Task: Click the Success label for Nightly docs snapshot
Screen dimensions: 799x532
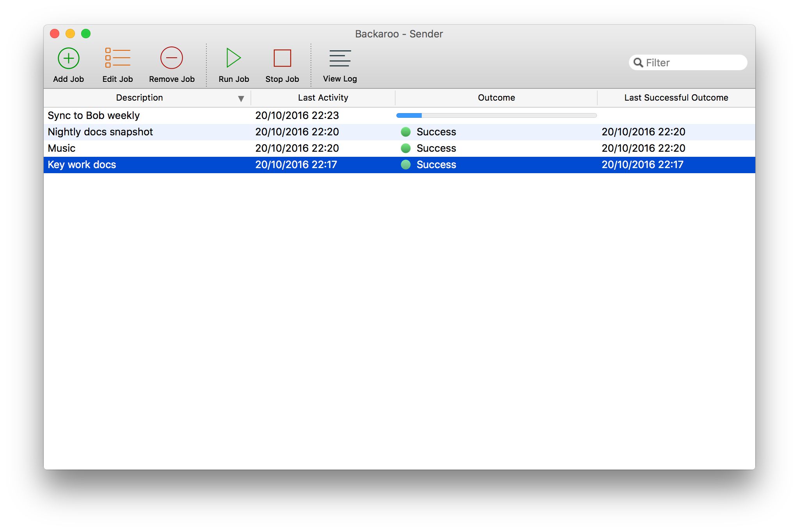Action: [x=436, y=132]
